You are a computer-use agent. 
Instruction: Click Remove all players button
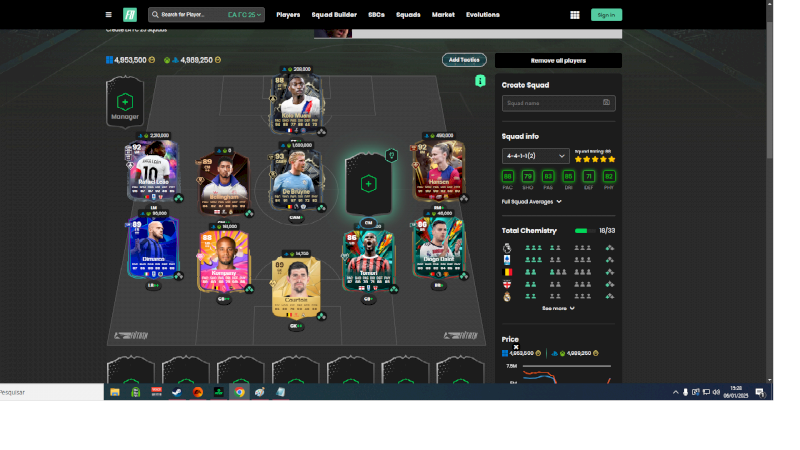(x=558, y=60)
